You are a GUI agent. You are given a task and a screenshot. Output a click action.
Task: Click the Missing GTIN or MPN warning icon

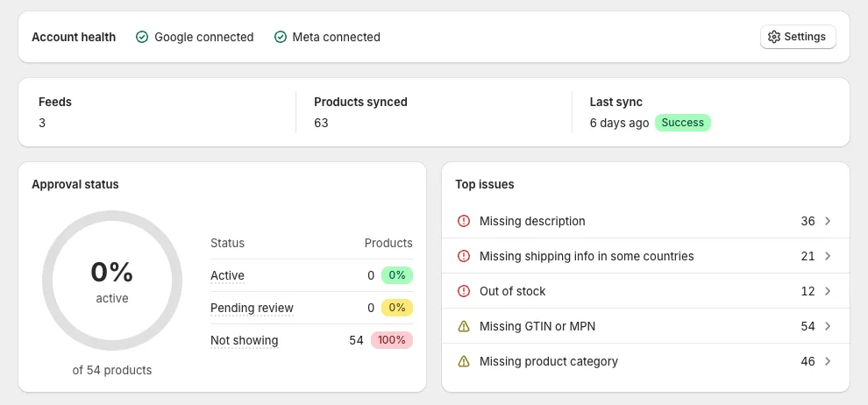point(464,326)
